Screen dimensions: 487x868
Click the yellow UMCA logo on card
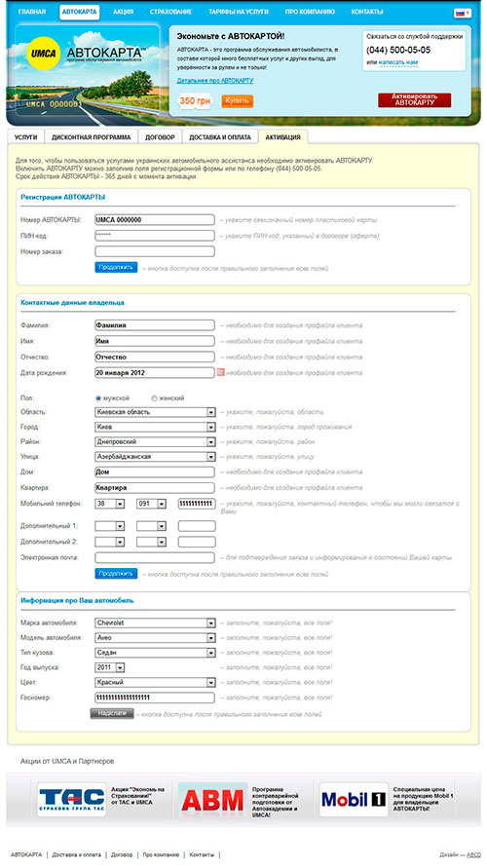click(44, 54)
